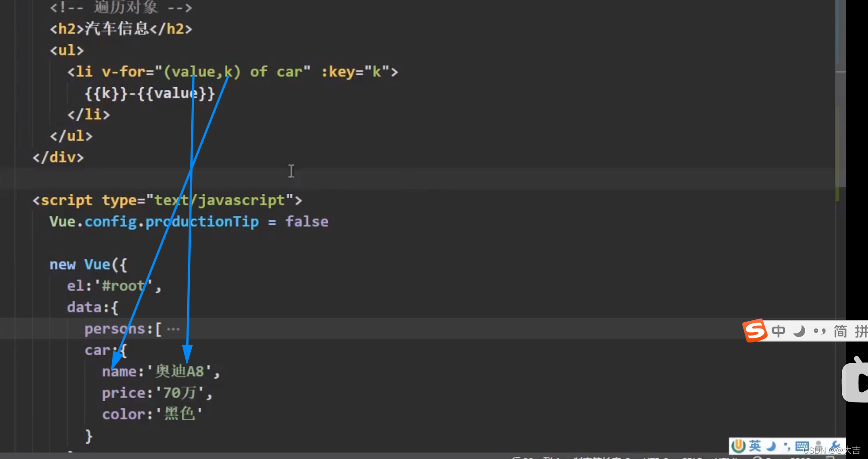Screen dimensions: 868x459
Task: Click the closing </div> tag
Action: pos(58,157)
